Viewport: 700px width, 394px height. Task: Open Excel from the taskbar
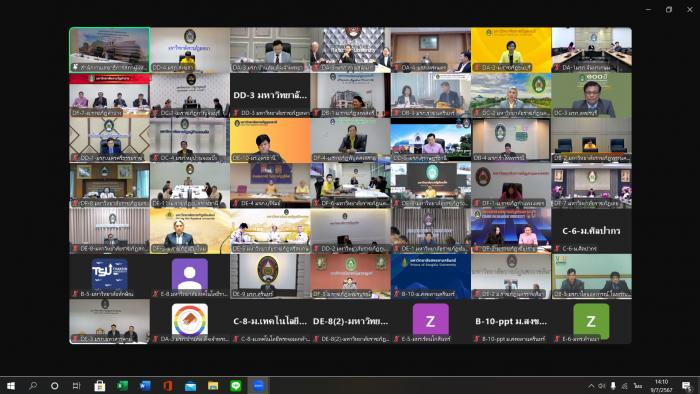coord(122,386)
